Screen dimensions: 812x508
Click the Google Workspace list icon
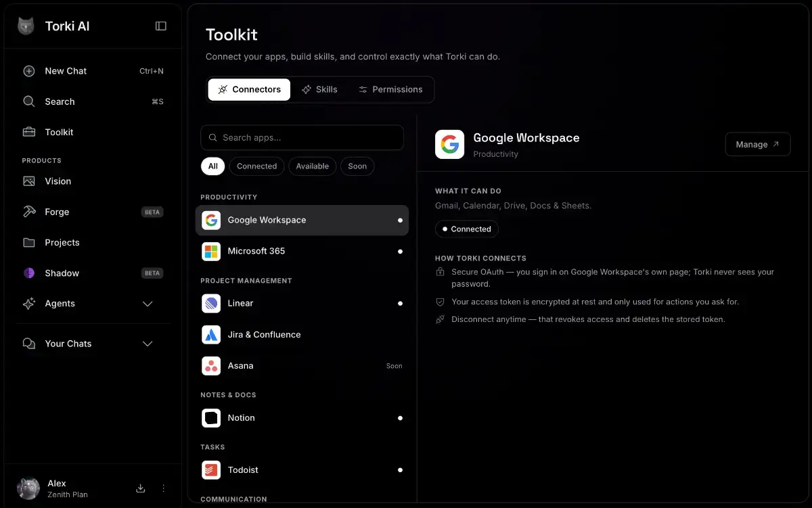click(x=211, y=221)
